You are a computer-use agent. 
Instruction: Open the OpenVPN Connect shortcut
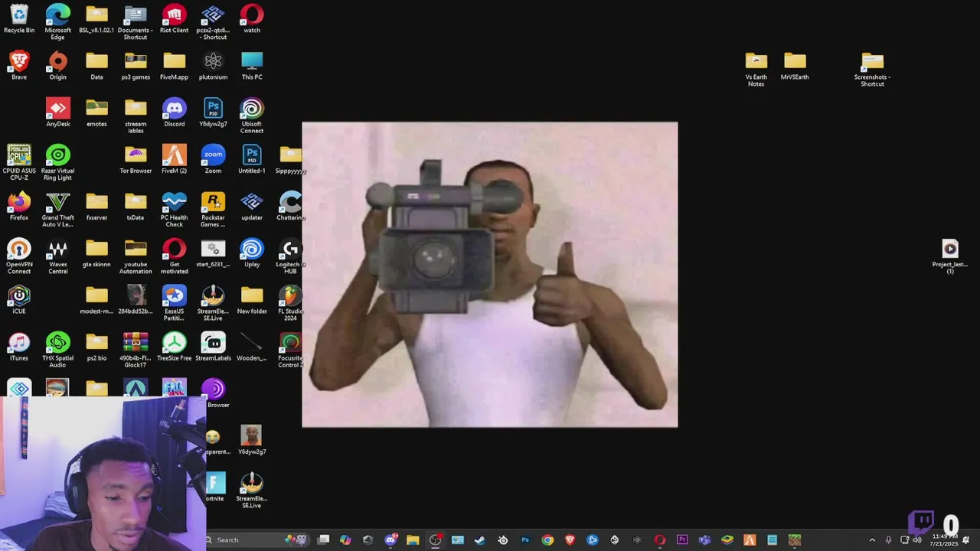point(19,256)
